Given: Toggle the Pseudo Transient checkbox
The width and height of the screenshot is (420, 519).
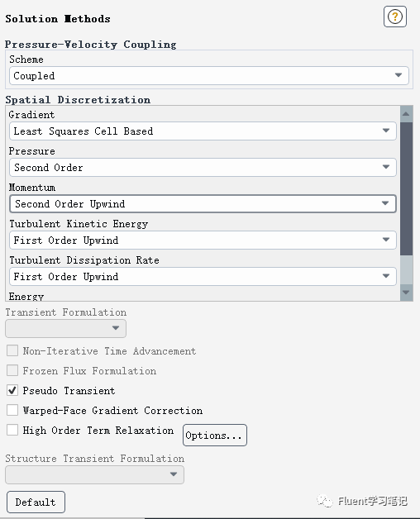Looking at the screenshot, I should coord(12,390).
